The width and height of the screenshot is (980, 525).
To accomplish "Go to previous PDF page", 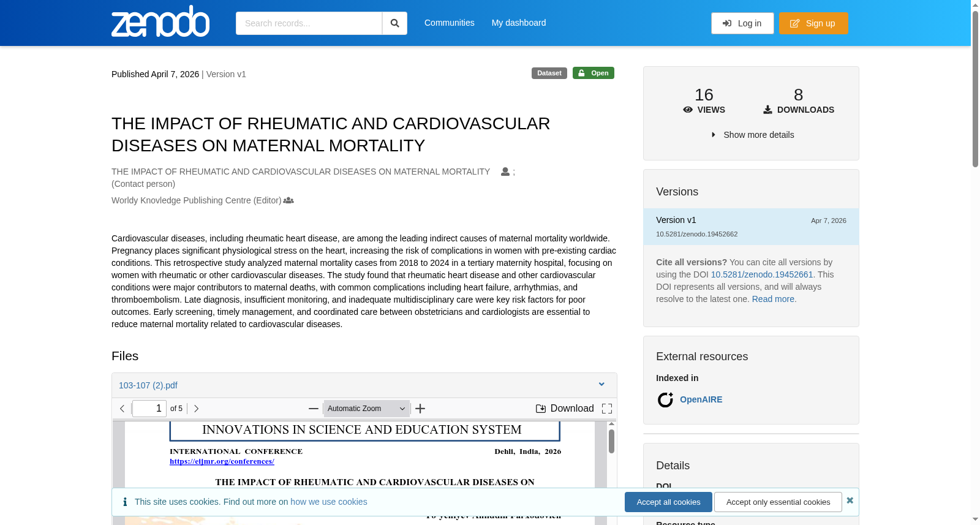I will coord(123,409).
